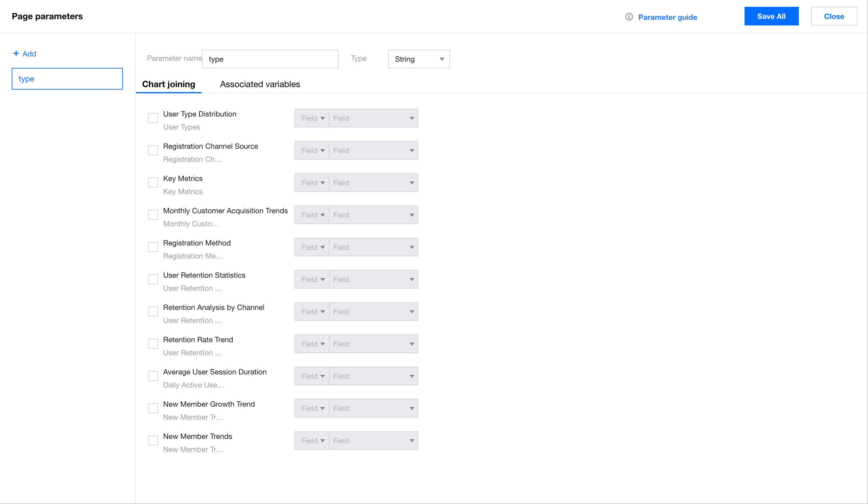
Task: Click the Parameter guide info icon
Action: pos(629,17)
